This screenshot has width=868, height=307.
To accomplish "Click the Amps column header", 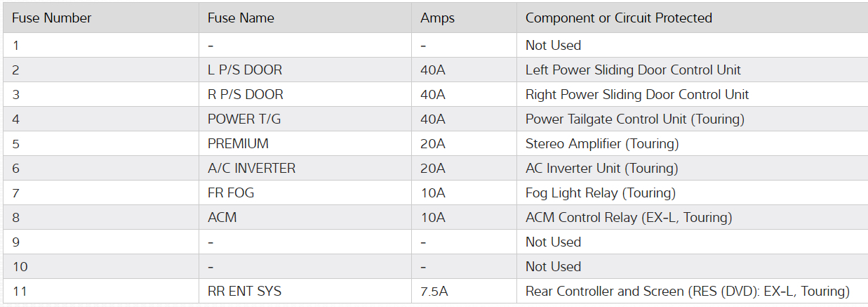I will 437,18.
